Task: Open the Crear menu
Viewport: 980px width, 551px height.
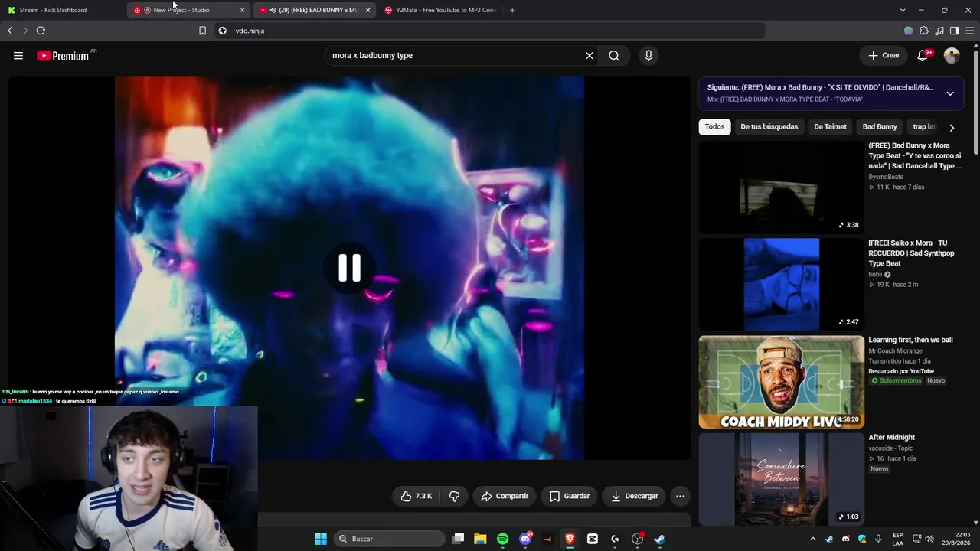Action: tap(884, 55)
